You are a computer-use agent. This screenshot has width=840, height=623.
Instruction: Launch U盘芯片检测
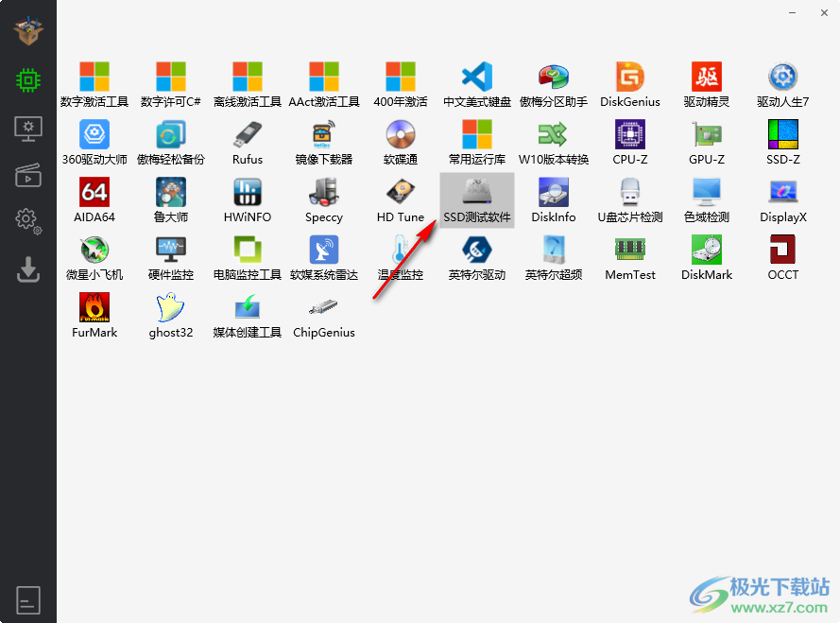(x=630, y=200)
